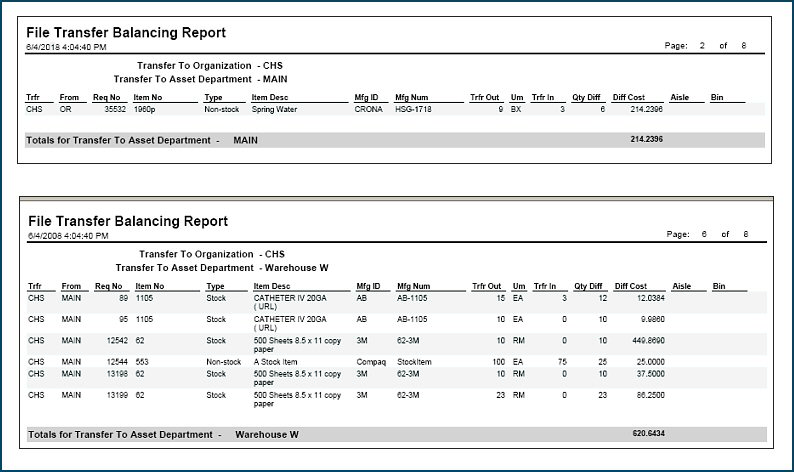Select the A Stock Item description

tap(277, 361)
